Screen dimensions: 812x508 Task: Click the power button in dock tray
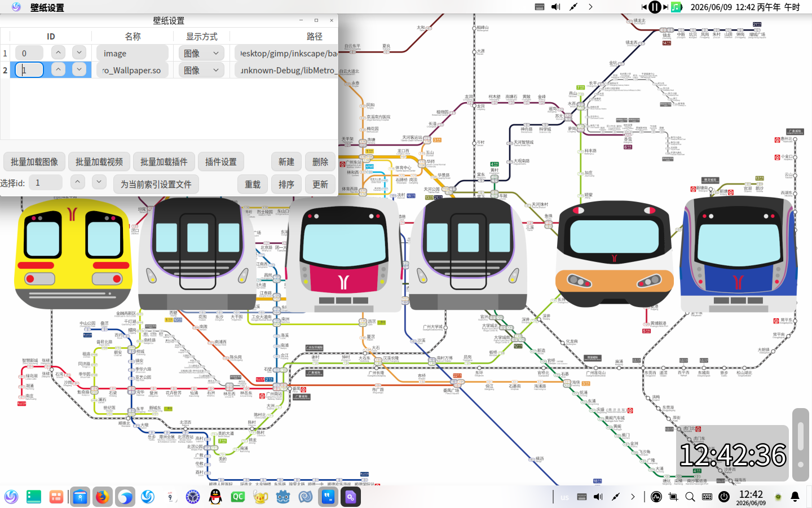[x=724, y=497]
